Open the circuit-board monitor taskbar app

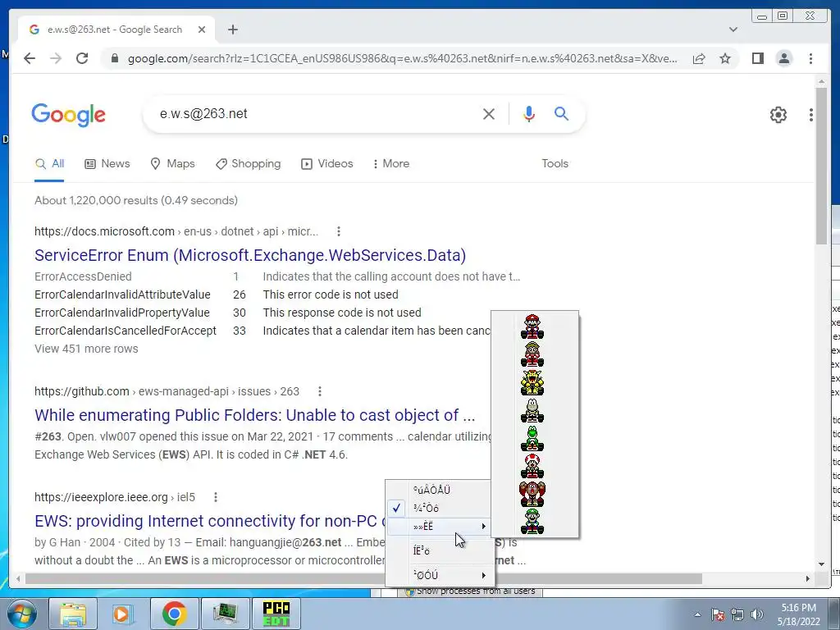click(x=225, y=614)
